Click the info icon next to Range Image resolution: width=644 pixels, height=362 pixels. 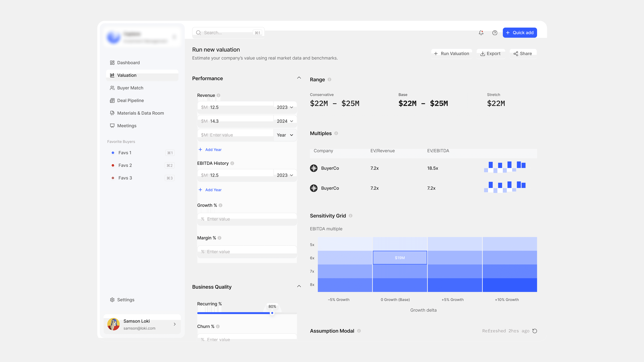coord(329,79)
